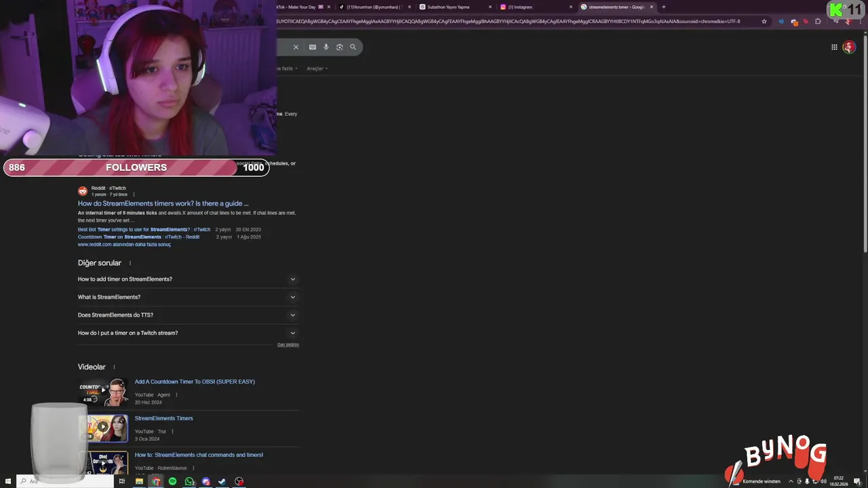Open Task View on taskbar
868x488 pixels.
(122, 481)
